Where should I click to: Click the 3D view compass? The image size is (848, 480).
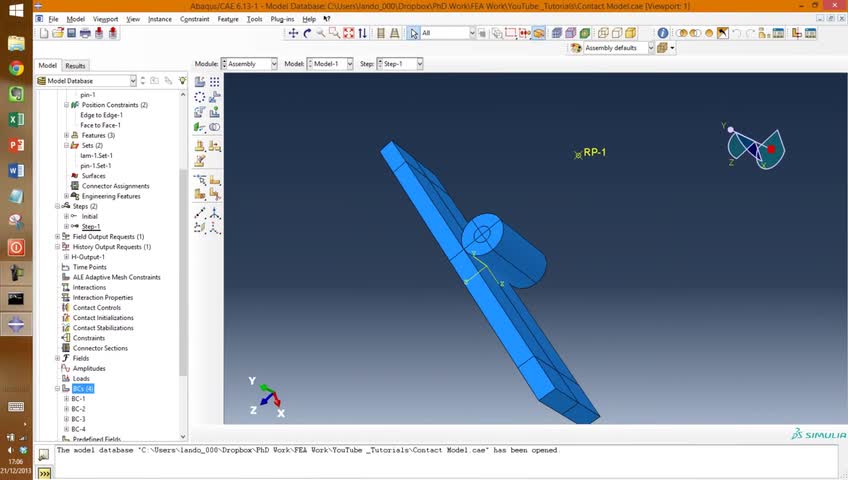(756, 149)
